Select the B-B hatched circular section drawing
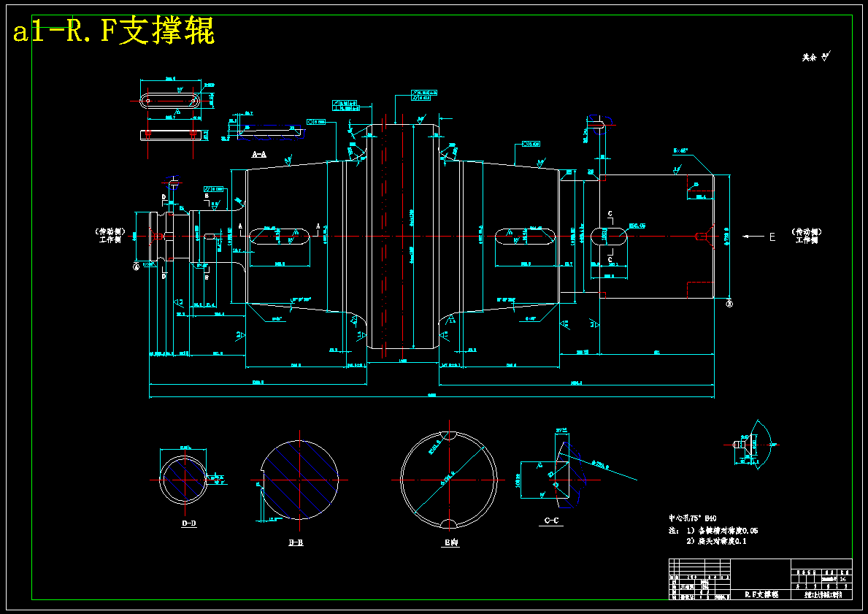868x614 pixels. (x=299, y=480)
